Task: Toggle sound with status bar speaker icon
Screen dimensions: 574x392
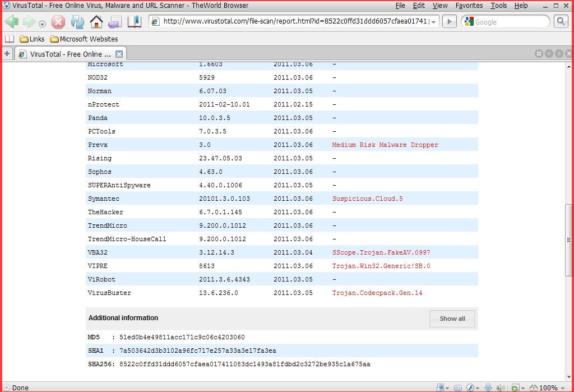Action: click(501, 388)
